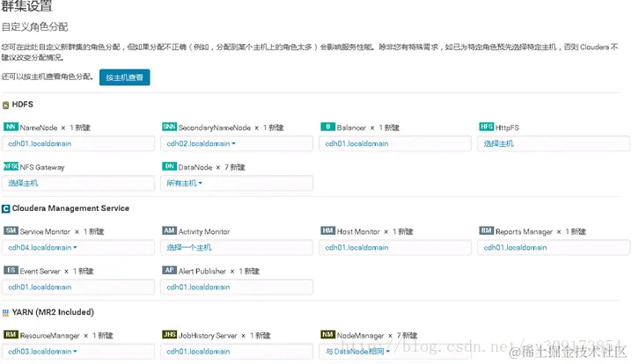Click the HttpFS role label
632x364 pixels.
(x=507, y=127)
